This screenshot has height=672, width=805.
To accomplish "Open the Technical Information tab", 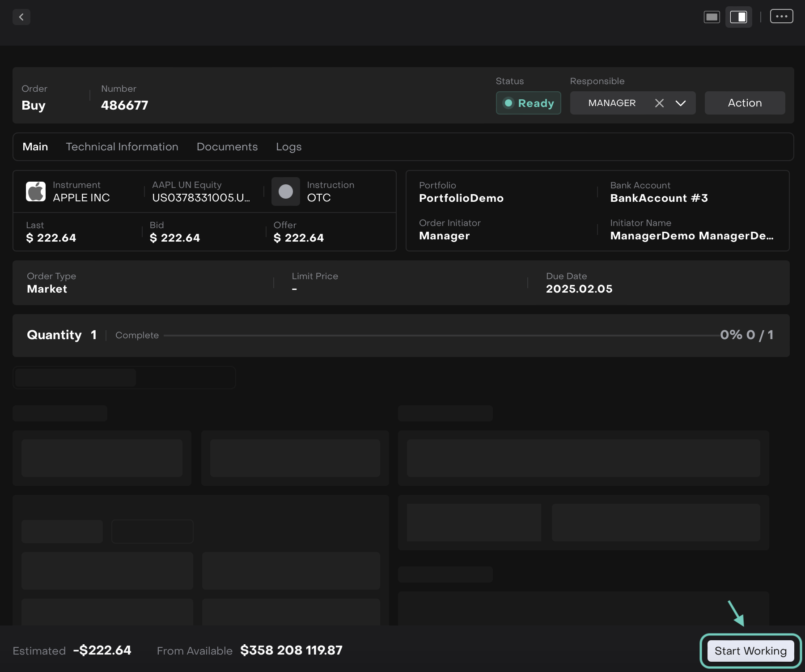I will coord(122,147).
